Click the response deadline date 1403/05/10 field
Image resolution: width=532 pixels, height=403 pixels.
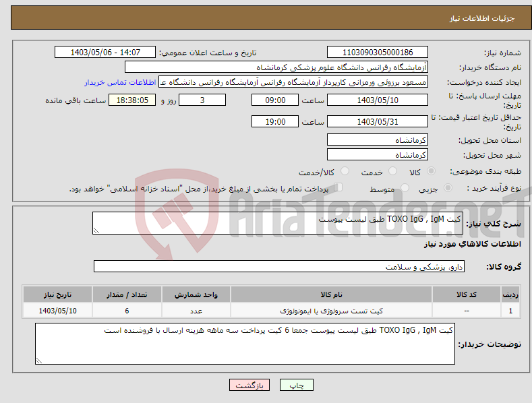[378, 100]
